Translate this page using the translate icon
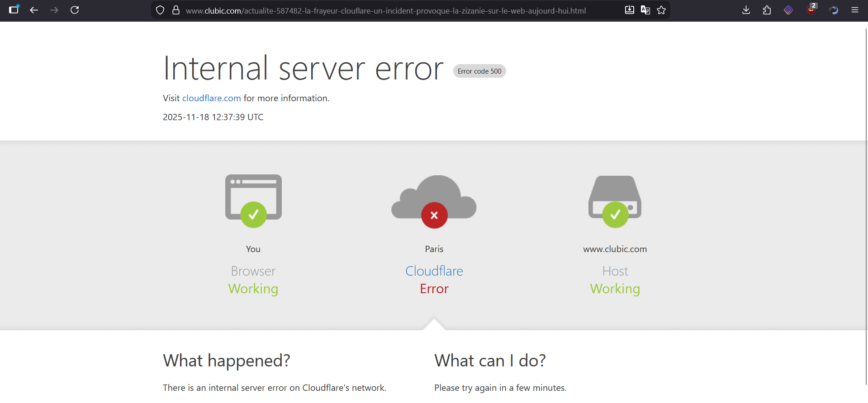The height and width of the screenshot is (403, 868). pos(645,10)
